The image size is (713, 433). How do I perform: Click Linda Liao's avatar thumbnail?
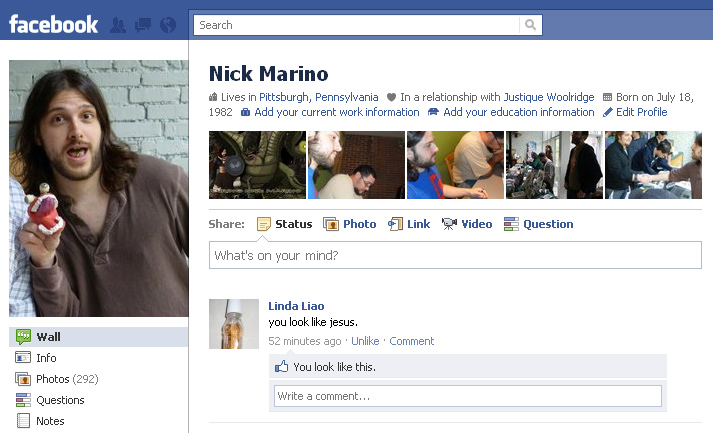pyautogui.click(x=234, y=324)
